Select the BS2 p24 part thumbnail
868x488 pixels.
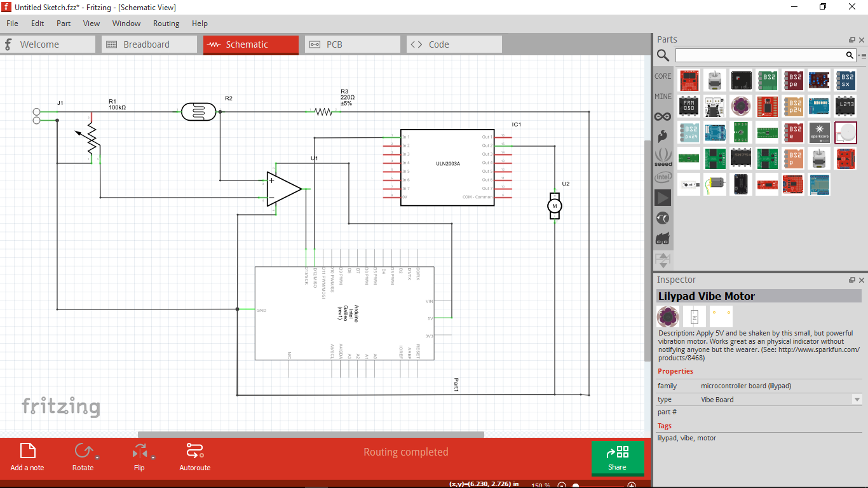[793, 106]
